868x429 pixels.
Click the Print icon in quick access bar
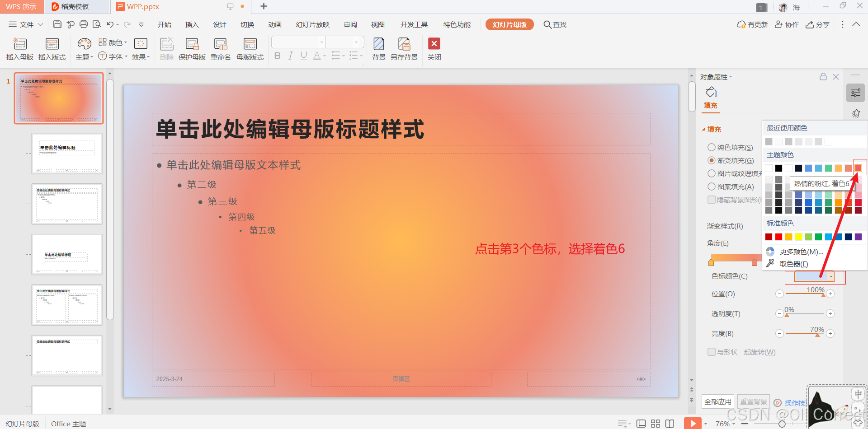pyautogui.click(x=84, y=24)
